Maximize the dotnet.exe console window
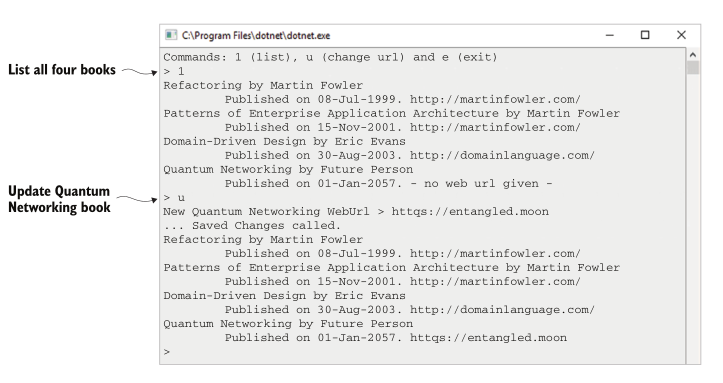The height and width of the screenshot is (383, 723). coord(645,35)
